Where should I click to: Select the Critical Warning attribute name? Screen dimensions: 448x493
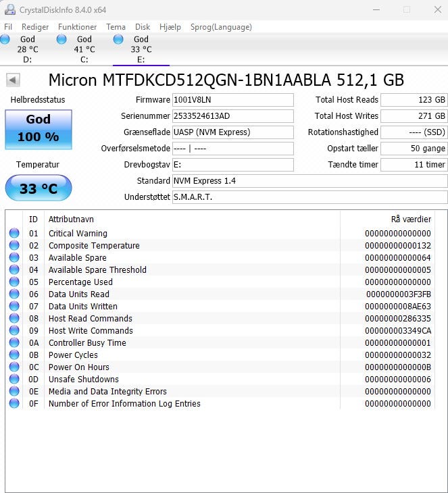(78, 233)
